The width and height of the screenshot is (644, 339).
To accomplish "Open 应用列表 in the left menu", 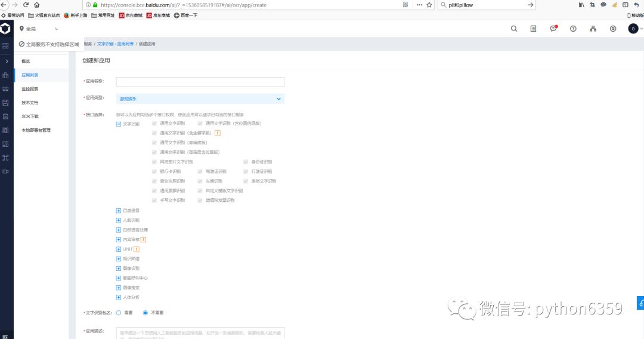I will point(41,75).
